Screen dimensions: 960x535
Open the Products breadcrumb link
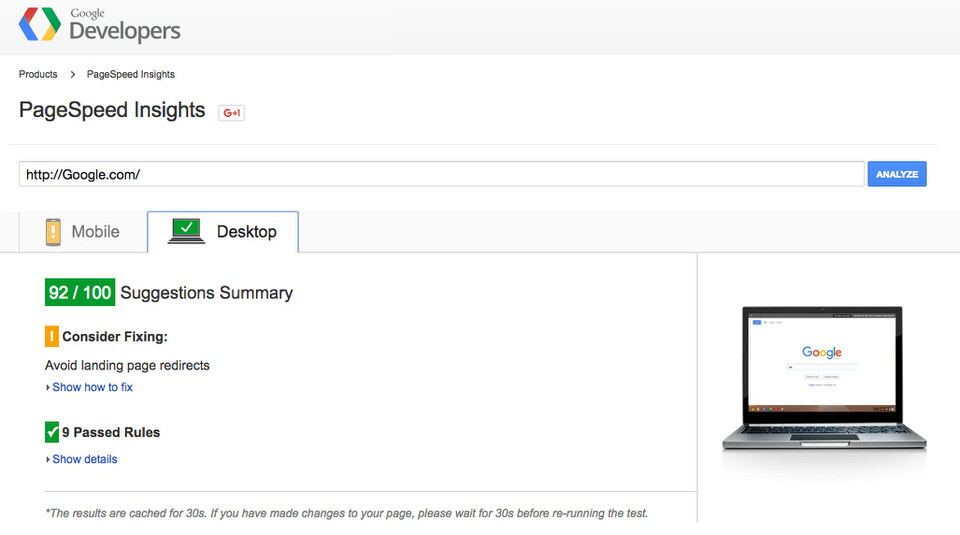point(38,74)
